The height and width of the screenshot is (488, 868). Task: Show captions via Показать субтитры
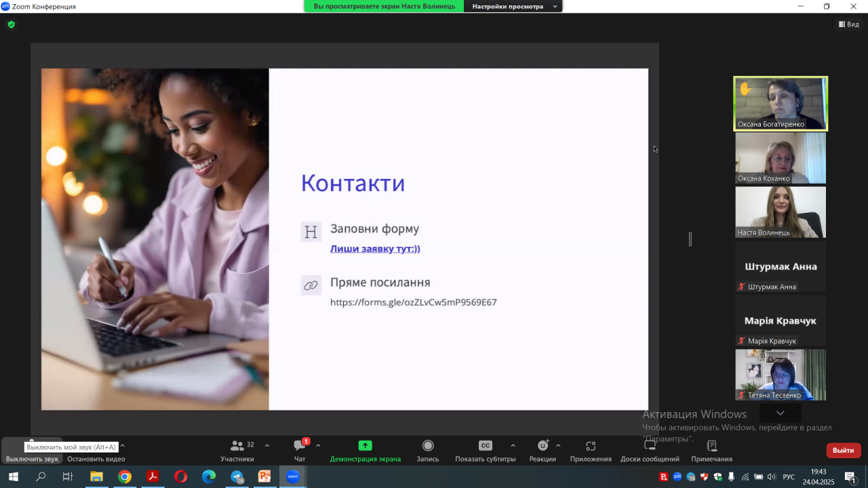point(486,451)
